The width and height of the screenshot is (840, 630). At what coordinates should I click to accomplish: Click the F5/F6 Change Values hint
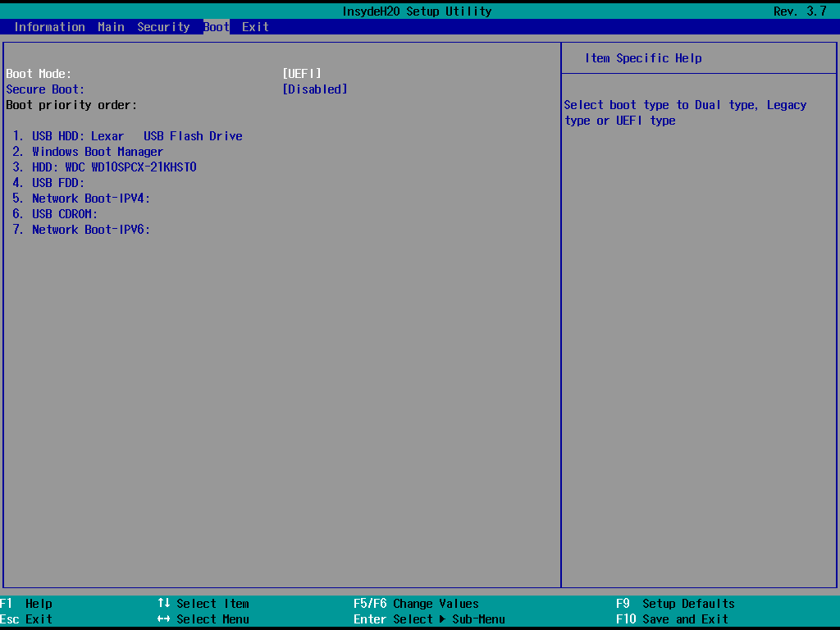416,603
